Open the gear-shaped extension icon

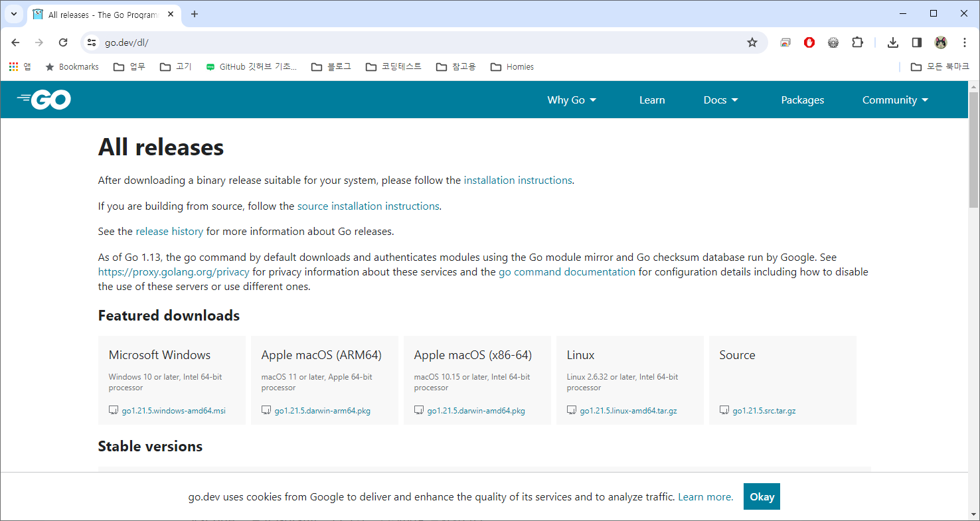coord(833,42)
